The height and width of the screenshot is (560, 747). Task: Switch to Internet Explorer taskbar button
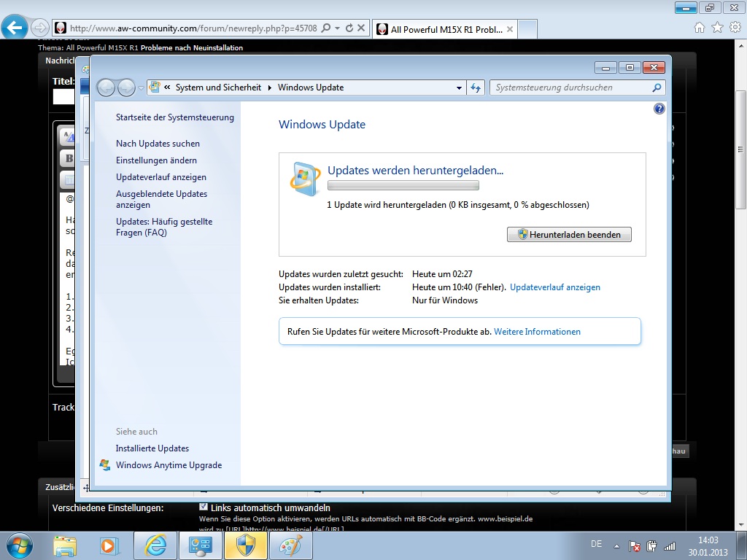155,545
